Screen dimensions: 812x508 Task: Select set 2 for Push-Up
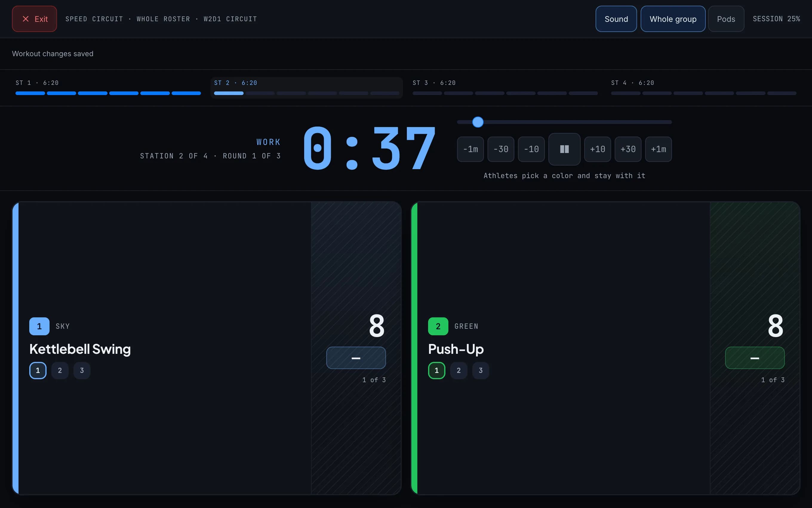click(x=459, y=370)
